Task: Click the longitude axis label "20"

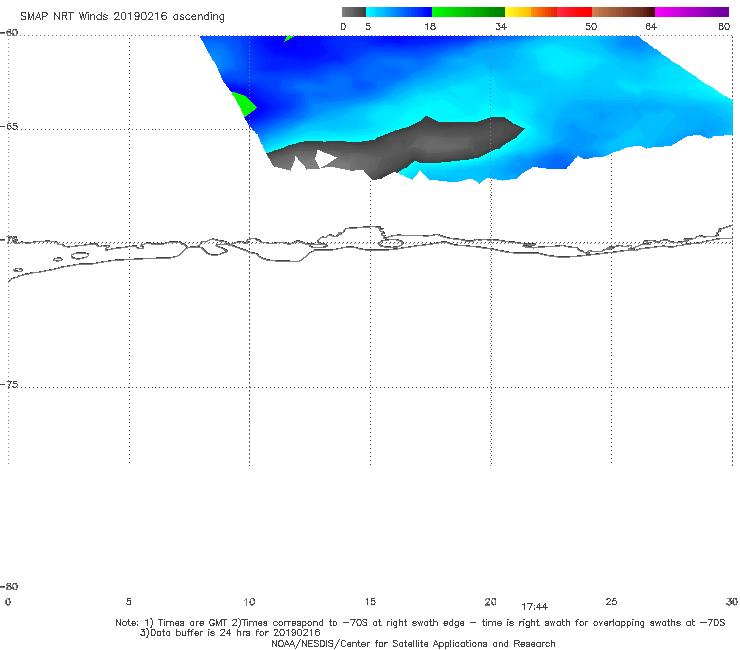Action: point(490,601)
